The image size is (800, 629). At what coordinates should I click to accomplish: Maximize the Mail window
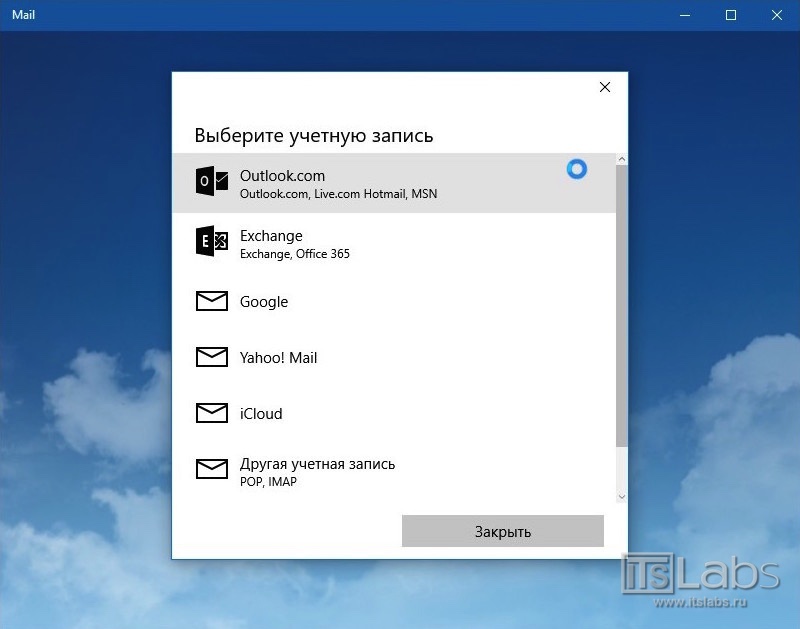point(731,15)
